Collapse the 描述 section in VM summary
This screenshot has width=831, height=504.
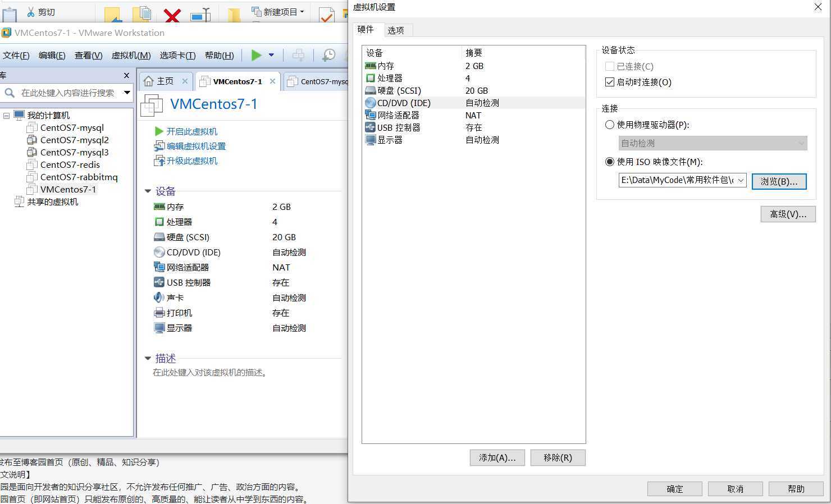tap(148, 358)
